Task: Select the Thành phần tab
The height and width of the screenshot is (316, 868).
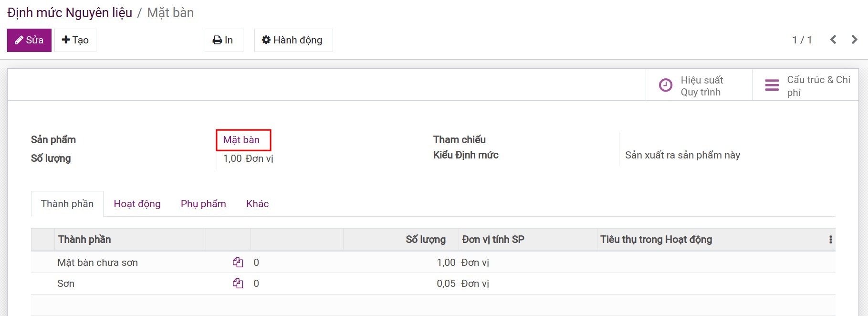Action: point(67,204)
